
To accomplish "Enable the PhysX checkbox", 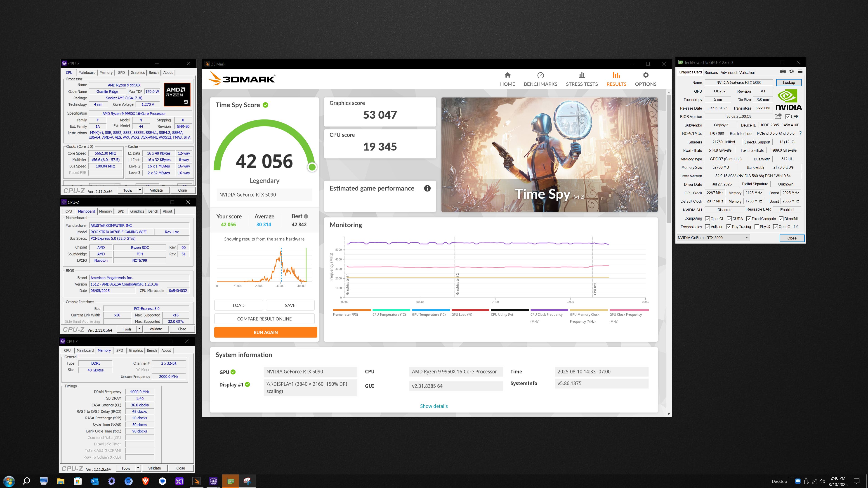I will 757,227.
